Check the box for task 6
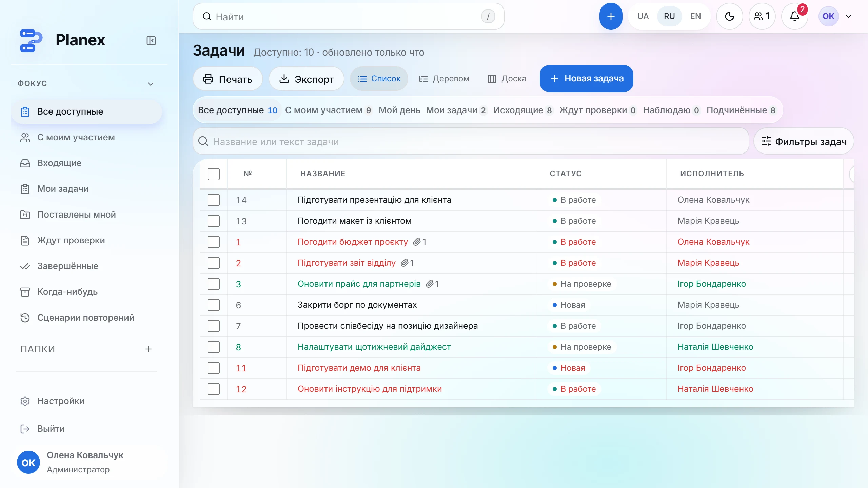Viewport: 868px width, 488px height. [x=214, y=305]
